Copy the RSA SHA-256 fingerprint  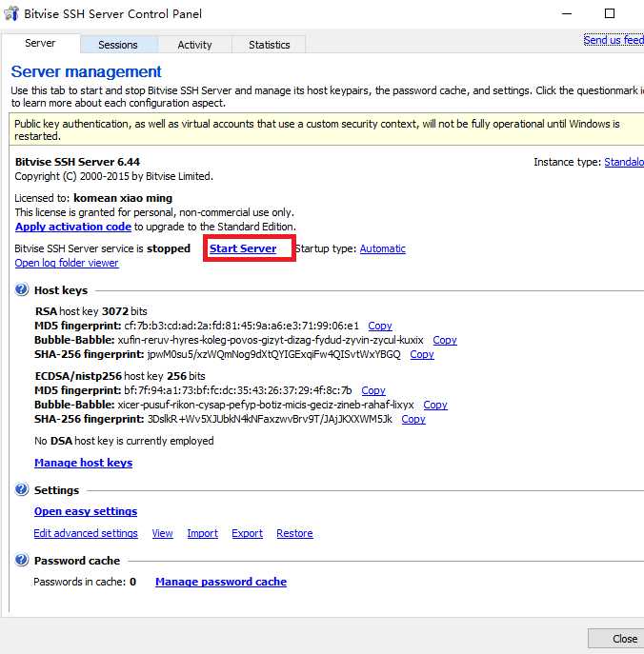422,354
